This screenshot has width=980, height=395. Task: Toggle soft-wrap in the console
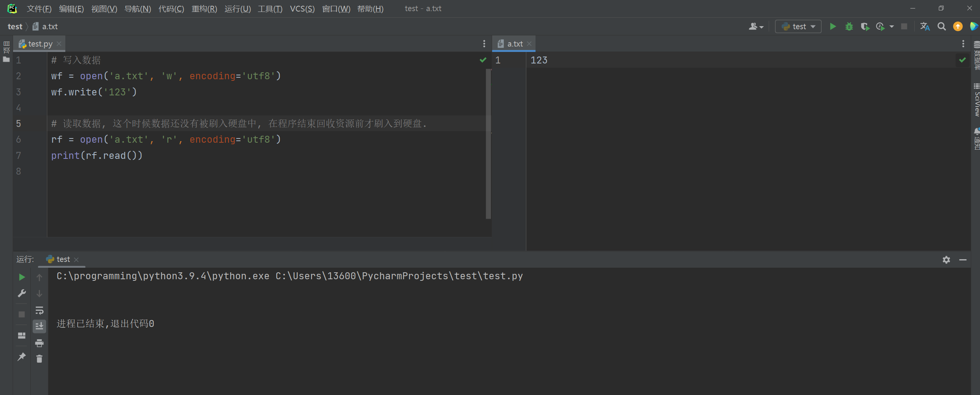39,310
